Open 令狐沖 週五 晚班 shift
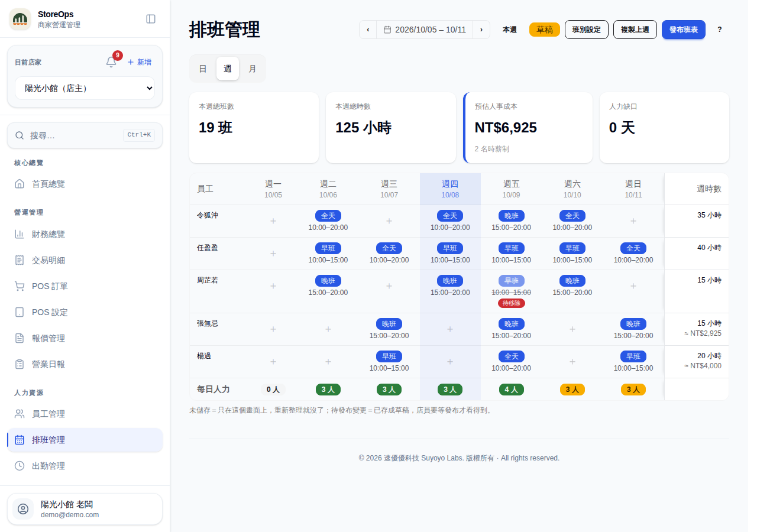 point(512,221)
